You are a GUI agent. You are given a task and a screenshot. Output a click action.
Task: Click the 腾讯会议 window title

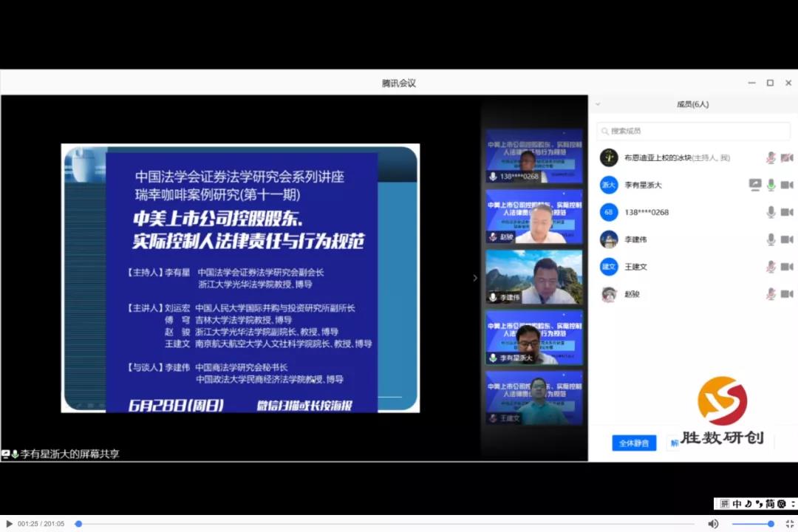tap(398, 83)
